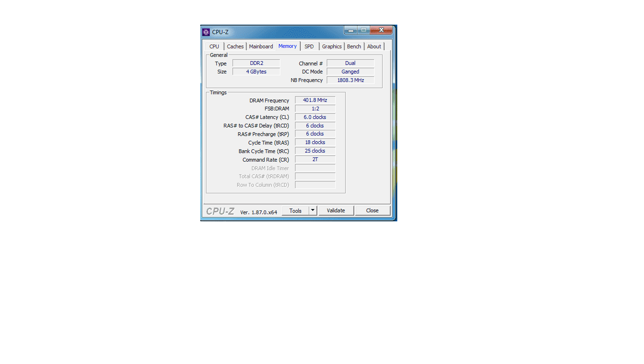This screenshot has height=364, width=644.
Task: Click the 4 GBytes size value
Action: [256, 72]
